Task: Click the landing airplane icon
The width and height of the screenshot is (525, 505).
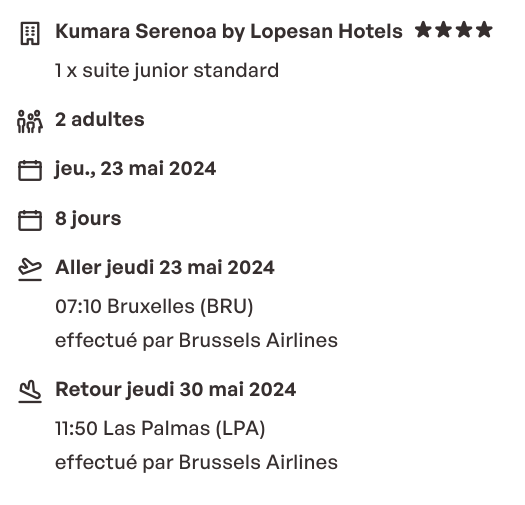Action: (30, 391)
